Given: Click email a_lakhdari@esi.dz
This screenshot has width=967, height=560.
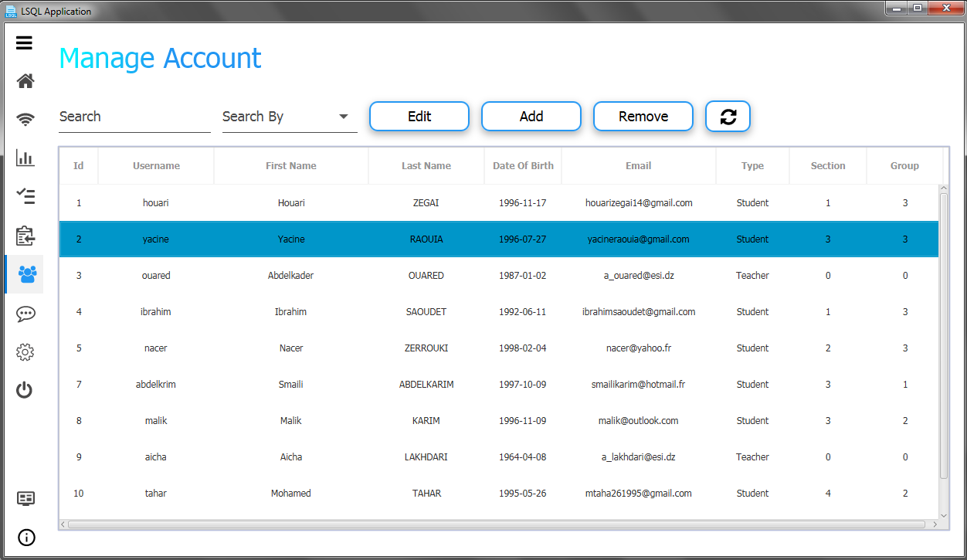Looking at the screenshot, I should point(639,457).
